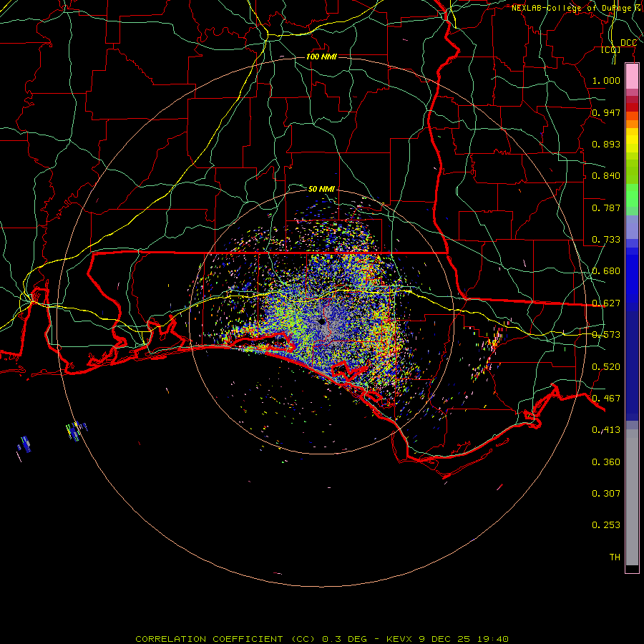Select the 0.253 legend value
Viewport: 644px width, 644px height.
(x=606, y=525)
